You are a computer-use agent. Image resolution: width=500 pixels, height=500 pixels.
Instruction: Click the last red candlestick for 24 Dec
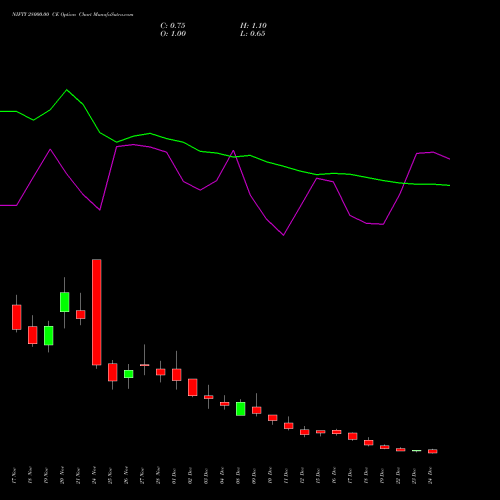(433, 451)
